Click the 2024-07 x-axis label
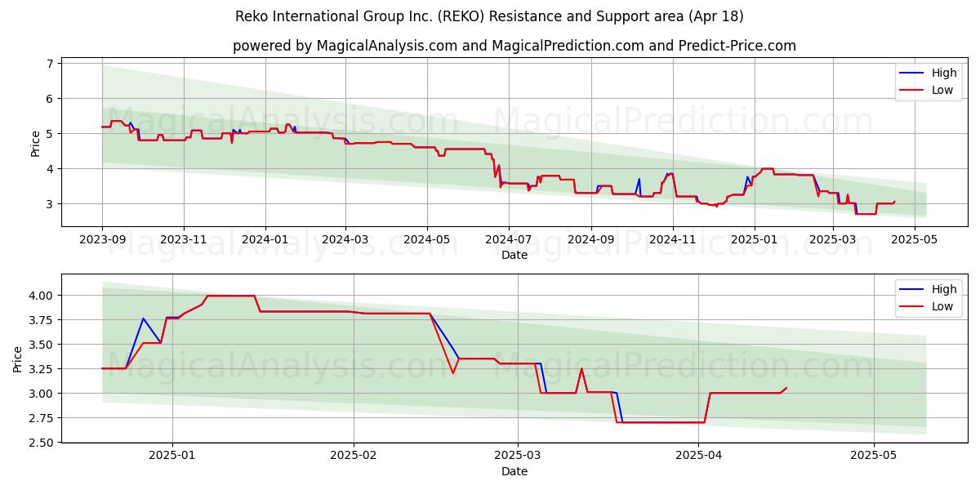Viewport: 980px width, 490px height. 508,241
